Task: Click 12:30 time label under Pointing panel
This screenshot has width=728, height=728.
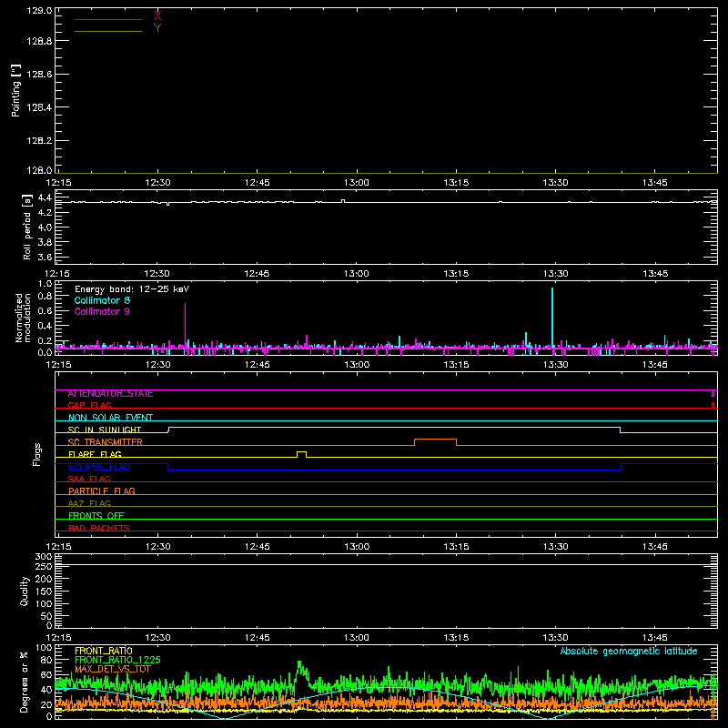Action: click(157, 183)
